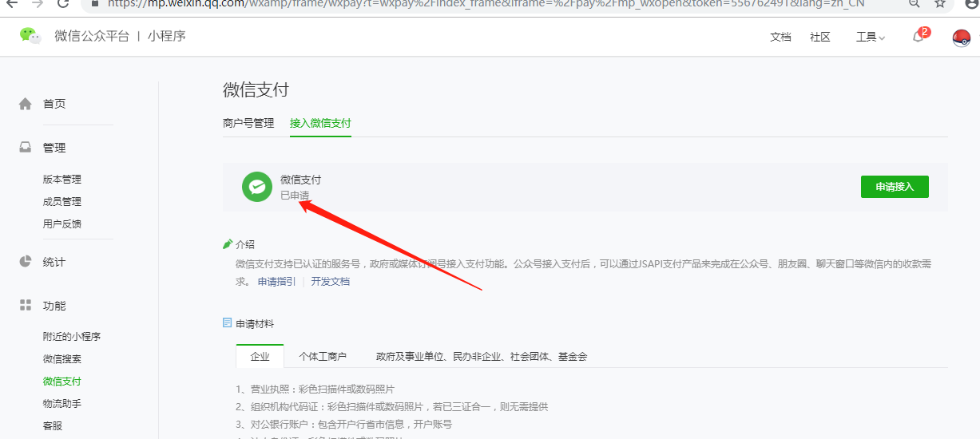Click the 营业执照 requirement line
Screen dimensions: 980x439
[x=315, y=390]
